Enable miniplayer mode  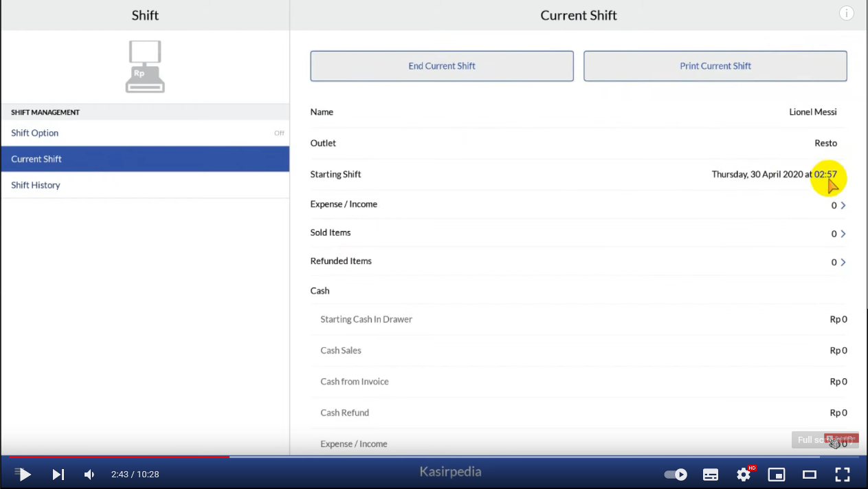(x=777, y=474)
